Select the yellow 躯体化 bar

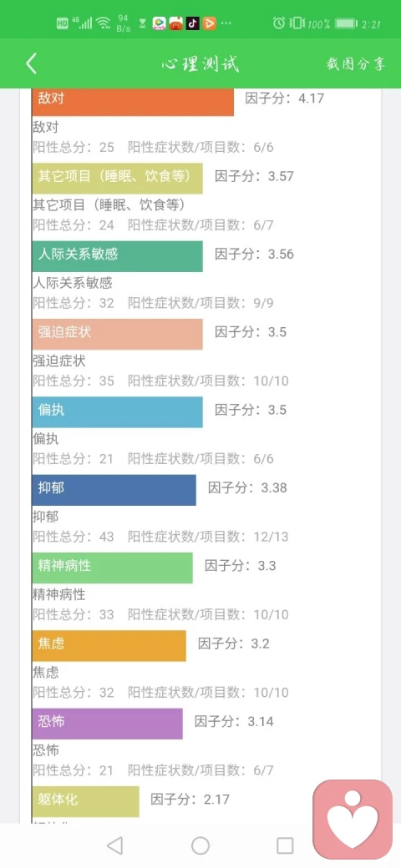(x=86, y=801)
